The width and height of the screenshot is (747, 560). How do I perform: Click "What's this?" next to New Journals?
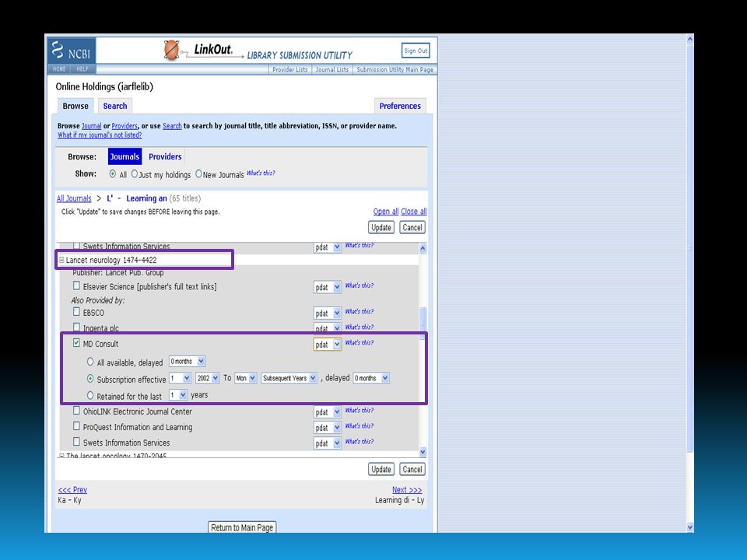(261, 173)
